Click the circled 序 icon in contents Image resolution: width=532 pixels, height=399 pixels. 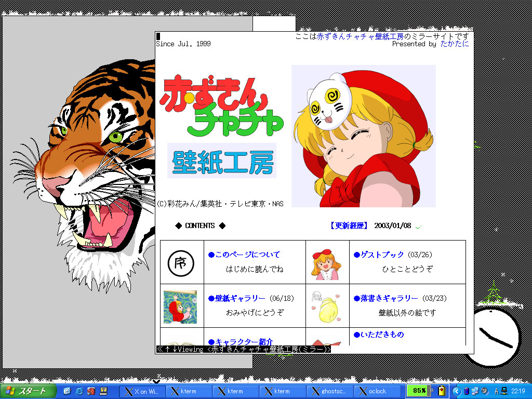[x=181, y=263]
